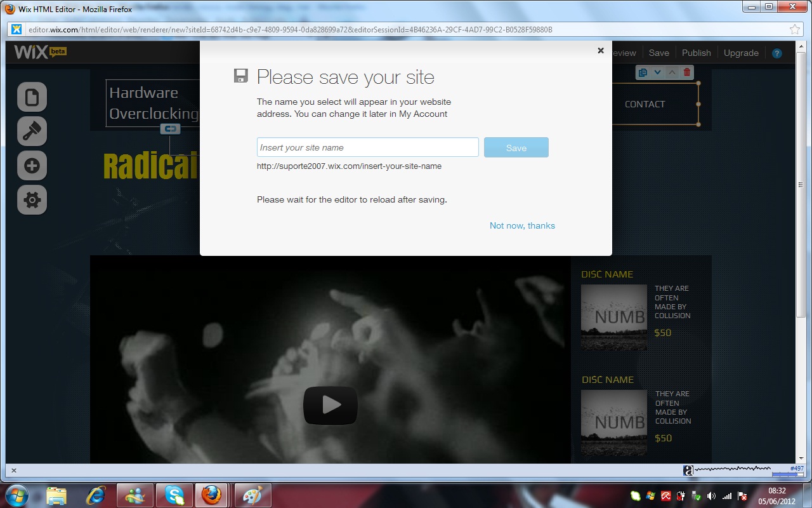Click the copy icon on the element toolbar
812x508 pixels.
643,72
